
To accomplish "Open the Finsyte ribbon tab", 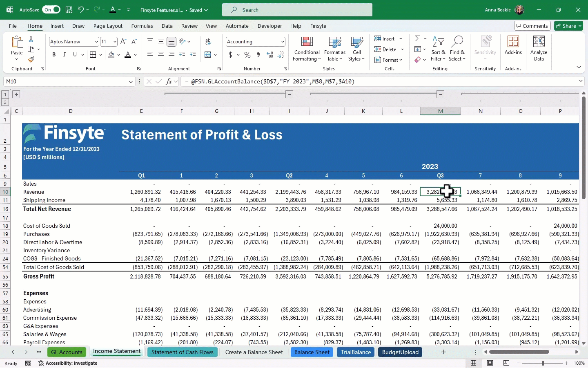I will (x=318, y=26).
